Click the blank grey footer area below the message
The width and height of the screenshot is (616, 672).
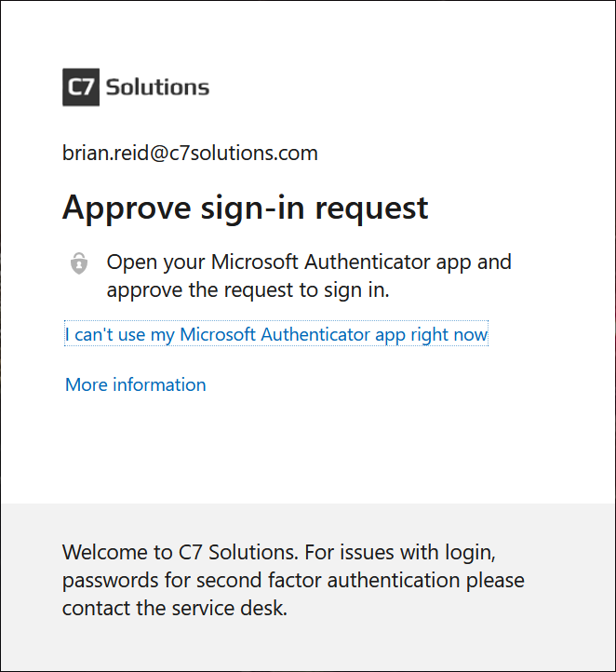coord(308,647)
